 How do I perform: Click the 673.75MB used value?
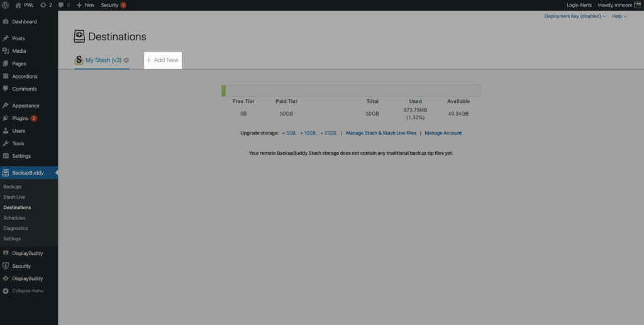point(415,110)
